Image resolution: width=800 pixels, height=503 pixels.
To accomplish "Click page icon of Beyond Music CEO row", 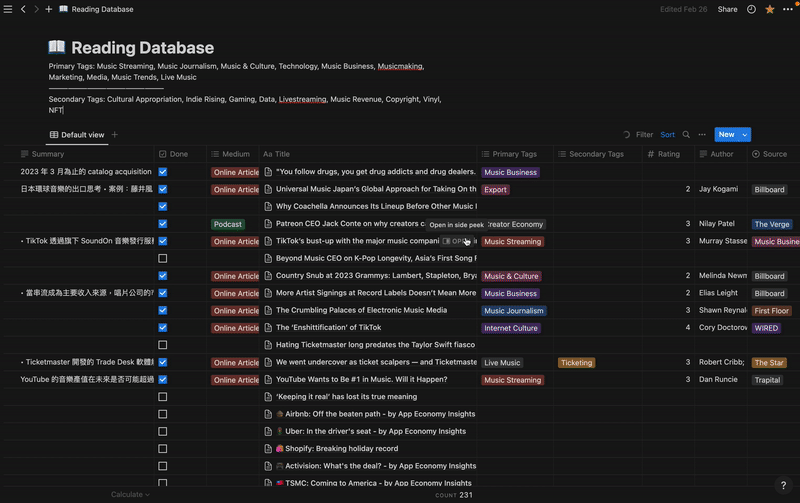I will (x=268, y=258).
